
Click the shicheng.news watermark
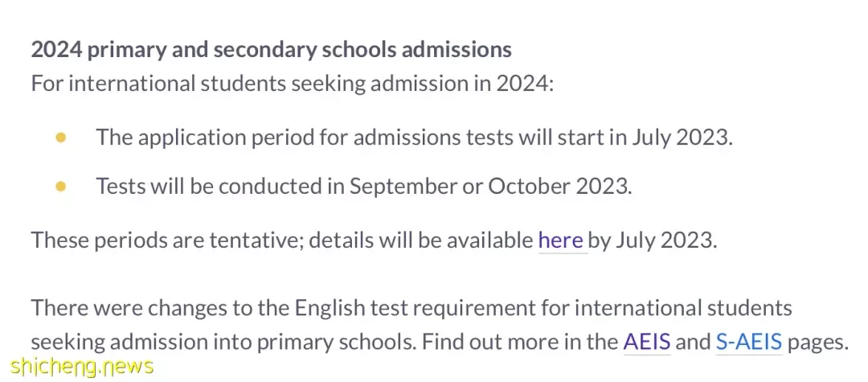pos(81,367)
